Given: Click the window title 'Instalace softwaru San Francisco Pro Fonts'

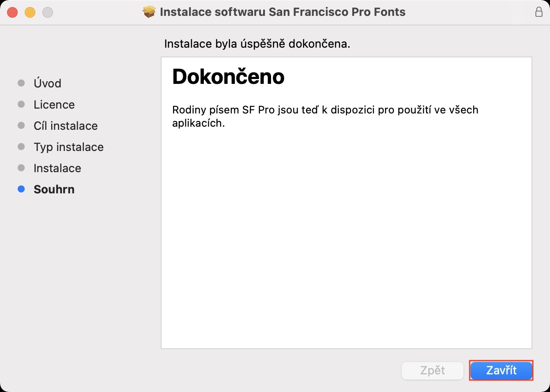Looking at the screenshot, I should (x=283, y=12).
